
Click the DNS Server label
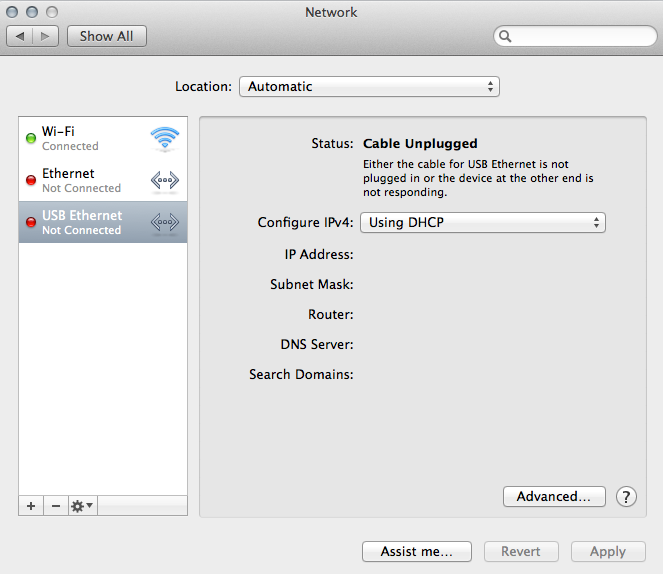click(317, 344)
